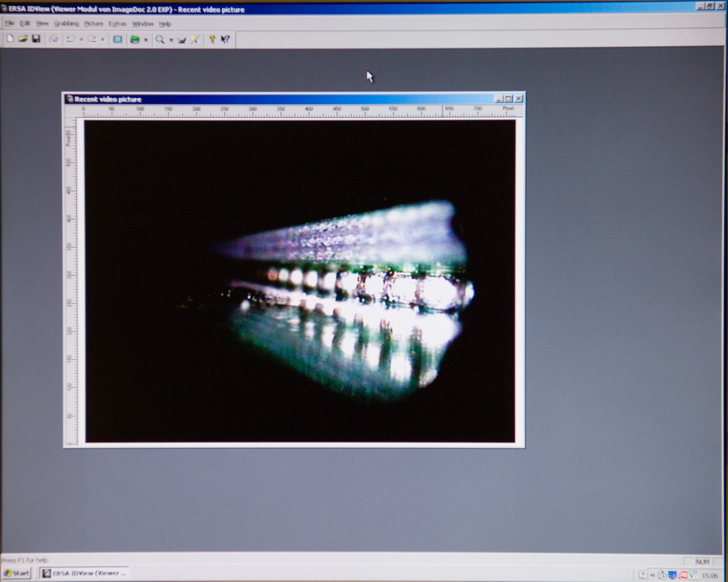Viewport: 728px width, 582px height.
Task: Click the ATI tray icon
Action: pos(683,575)
